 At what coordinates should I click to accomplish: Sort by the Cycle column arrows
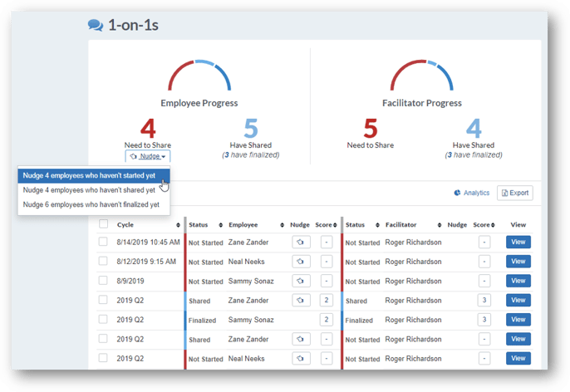point(178,225)
